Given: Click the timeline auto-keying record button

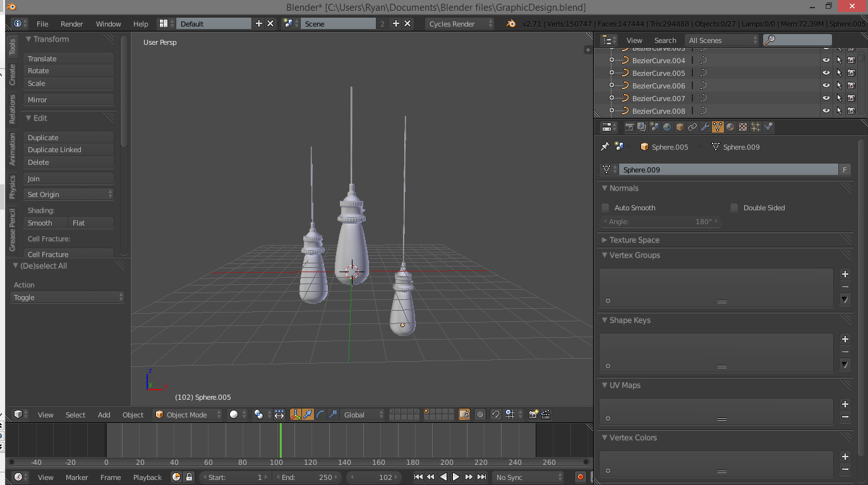Looking at the screenshot, I should (x=581, y=477).
